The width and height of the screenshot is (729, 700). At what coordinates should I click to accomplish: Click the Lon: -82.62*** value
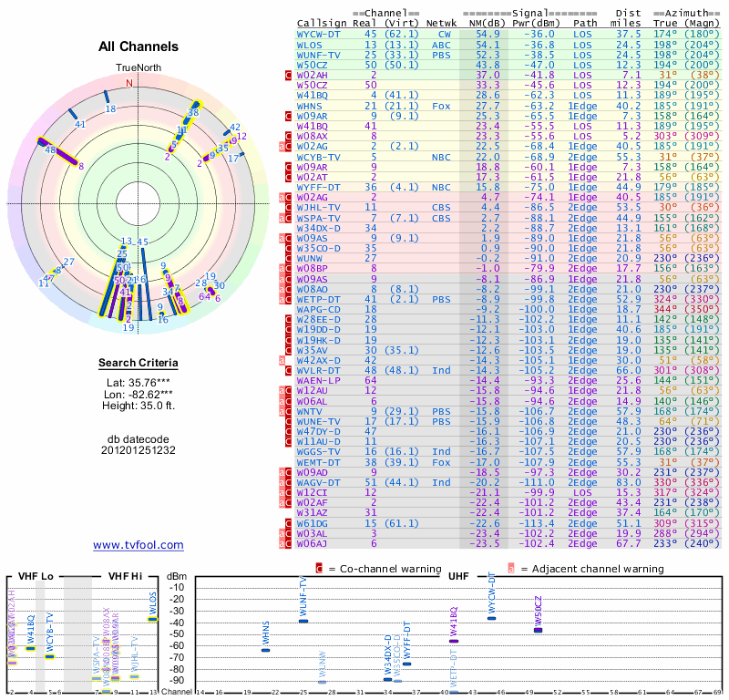pyautogui.click(x=139, y=395)
